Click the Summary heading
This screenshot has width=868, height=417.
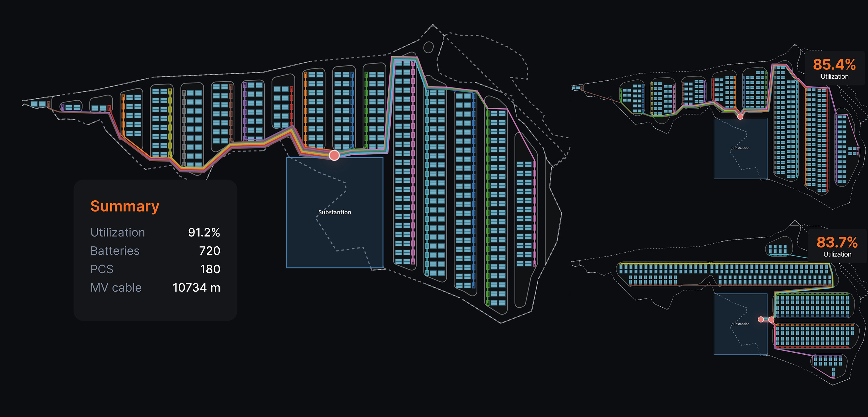tap(125, 206)
